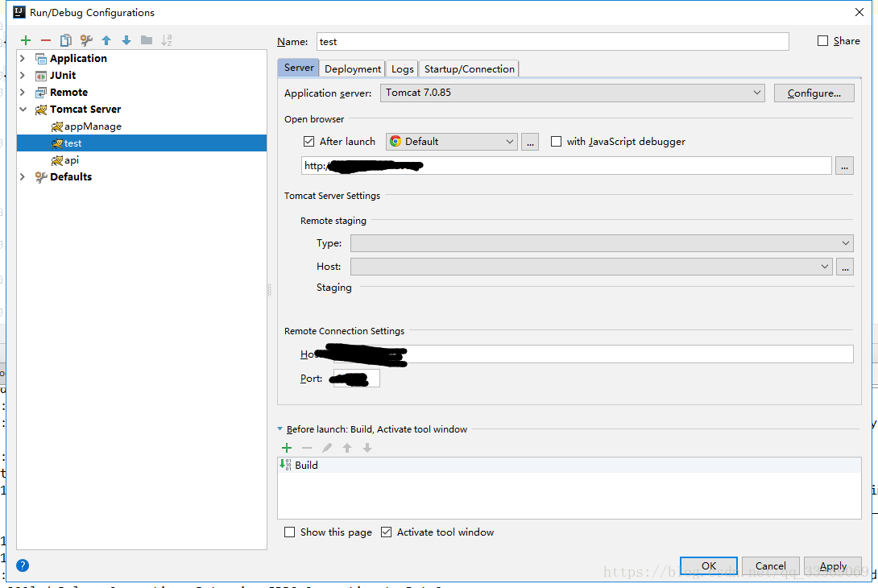Expand the JUnit tree node

point(23,75)
